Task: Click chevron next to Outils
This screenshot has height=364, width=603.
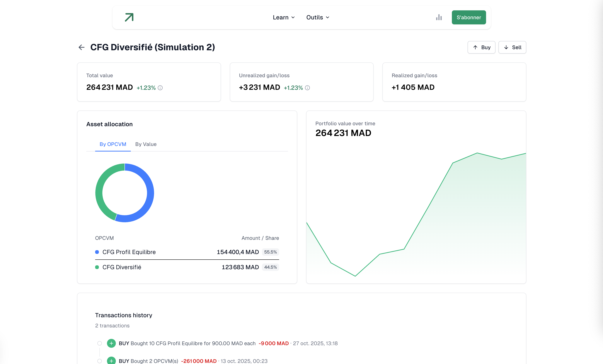Action: click(x=327, y=17)
